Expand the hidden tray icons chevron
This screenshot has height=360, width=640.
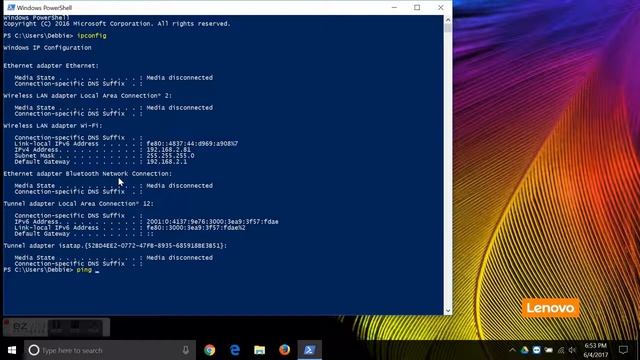[x=512, y=350]
